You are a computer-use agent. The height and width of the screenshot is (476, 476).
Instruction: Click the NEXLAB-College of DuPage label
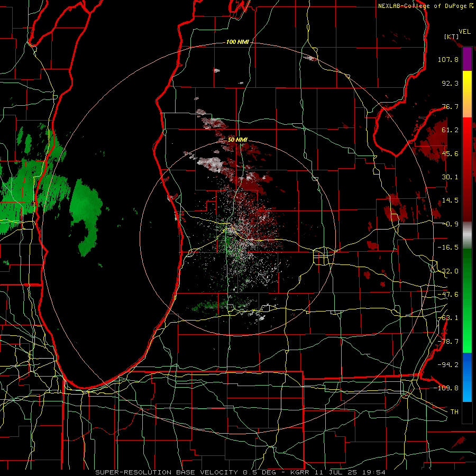point(425,6)
